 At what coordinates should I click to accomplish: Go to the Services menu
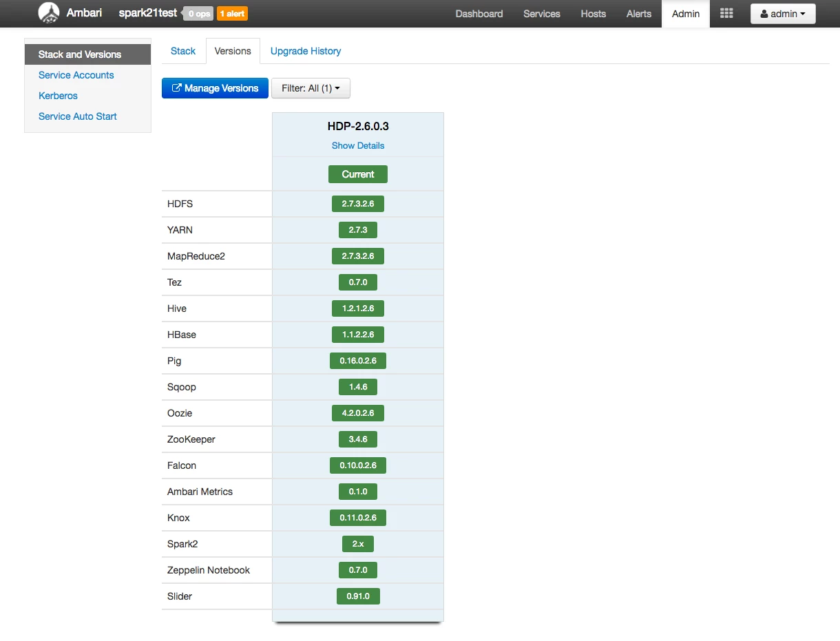(542, 14)
